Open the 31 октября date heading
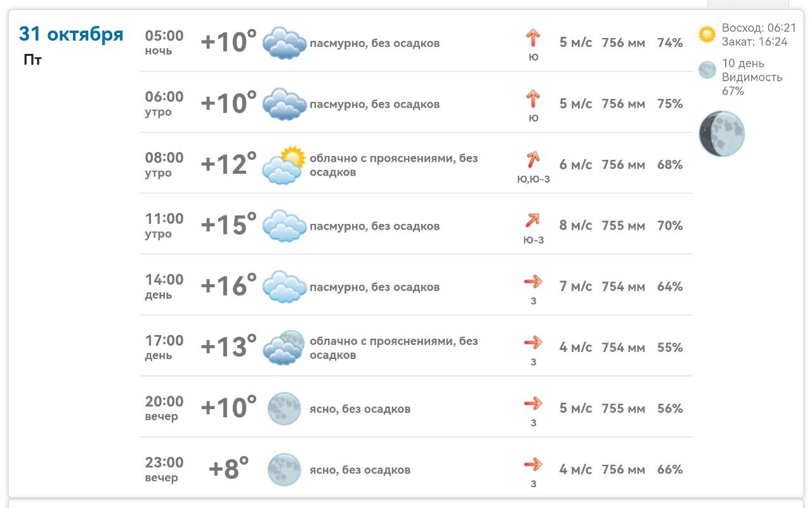 (71, 34)
